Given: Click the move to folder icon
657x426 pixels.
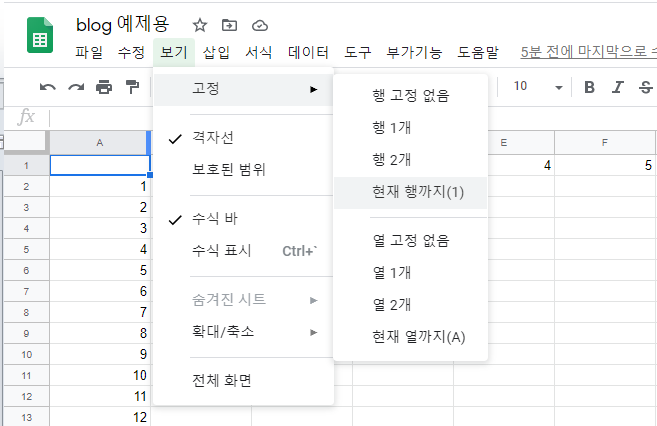Looking at the screenshot, I should click(x=229, y=26).
